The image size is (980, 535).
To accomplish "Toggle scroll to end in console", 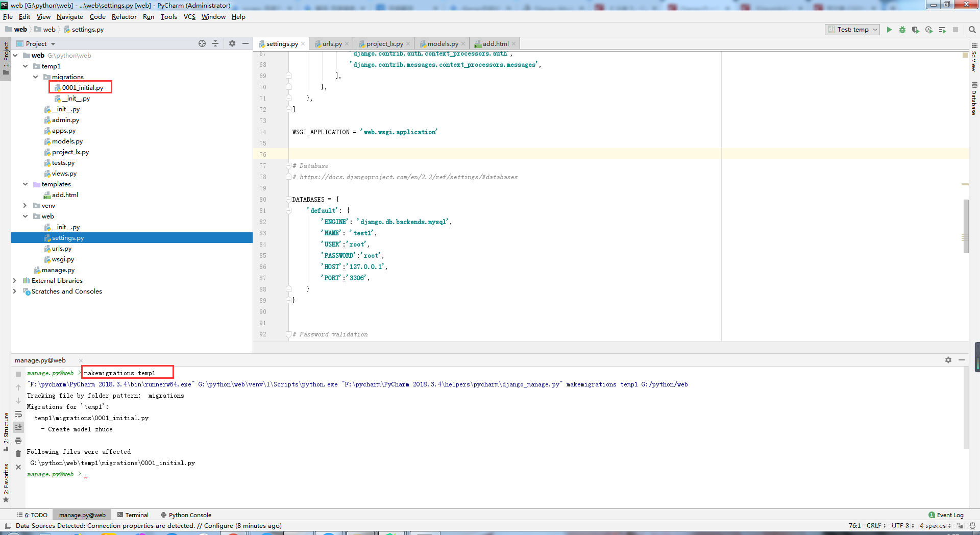I will 18,427.
